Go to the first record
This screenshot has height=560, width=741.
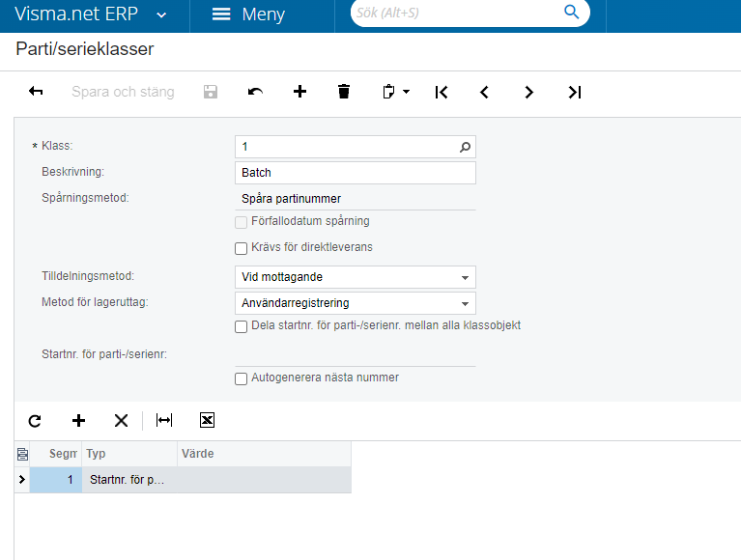[442, 92]
